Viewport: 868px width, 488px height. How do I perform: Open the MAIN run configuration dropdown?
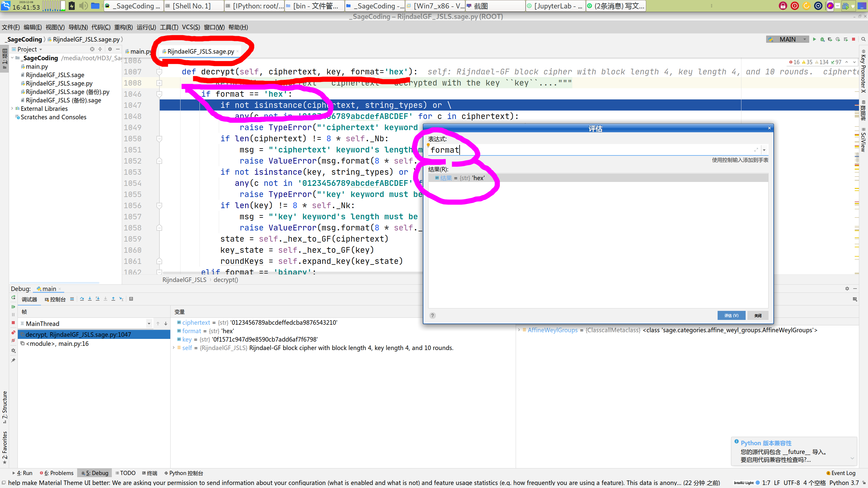(788, 39)
